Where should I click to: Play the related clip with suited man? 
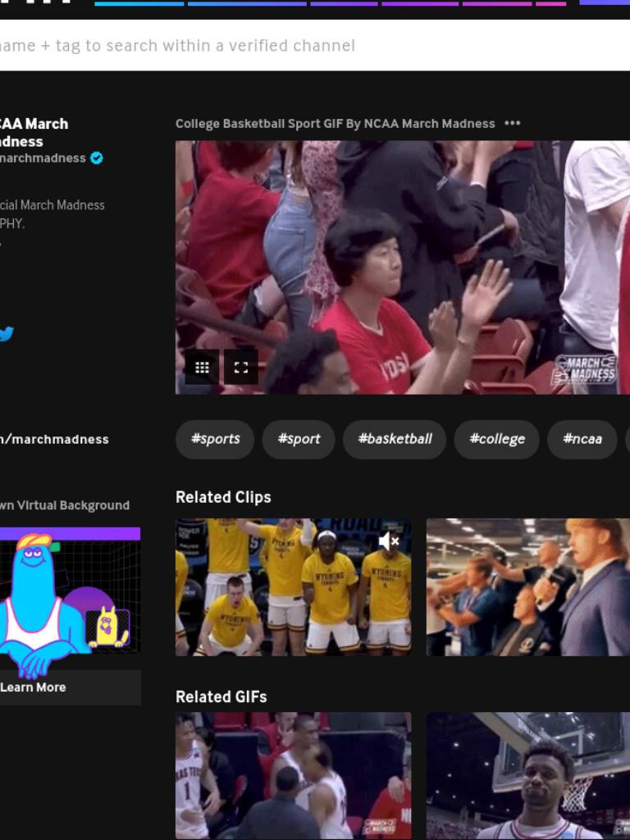point(528,587)
